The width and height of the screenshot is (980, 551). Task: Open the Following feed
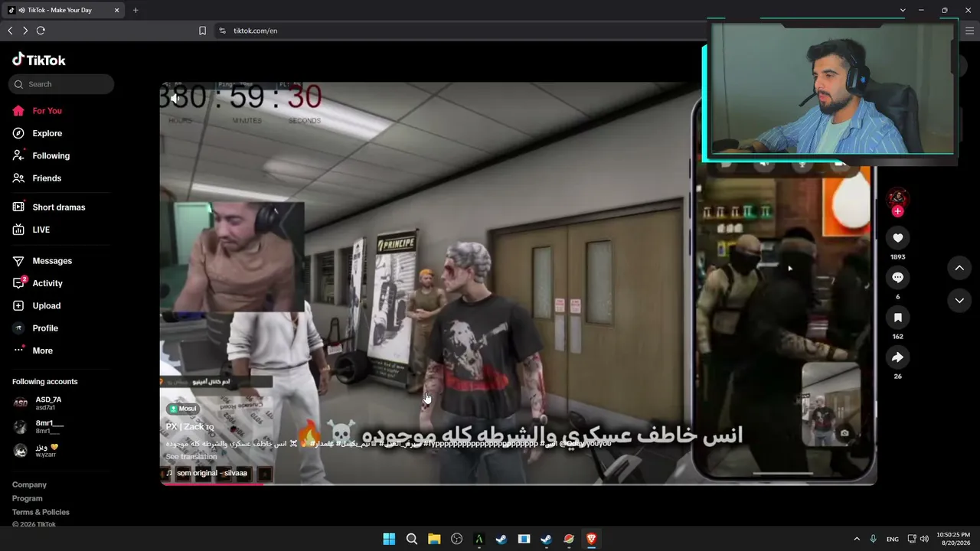[41, 155]
